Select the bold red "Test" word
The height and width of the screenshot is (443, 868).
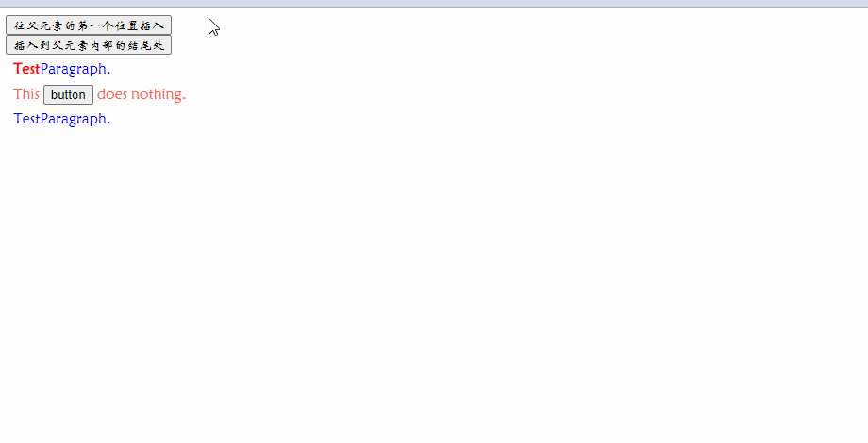(26, 69)
